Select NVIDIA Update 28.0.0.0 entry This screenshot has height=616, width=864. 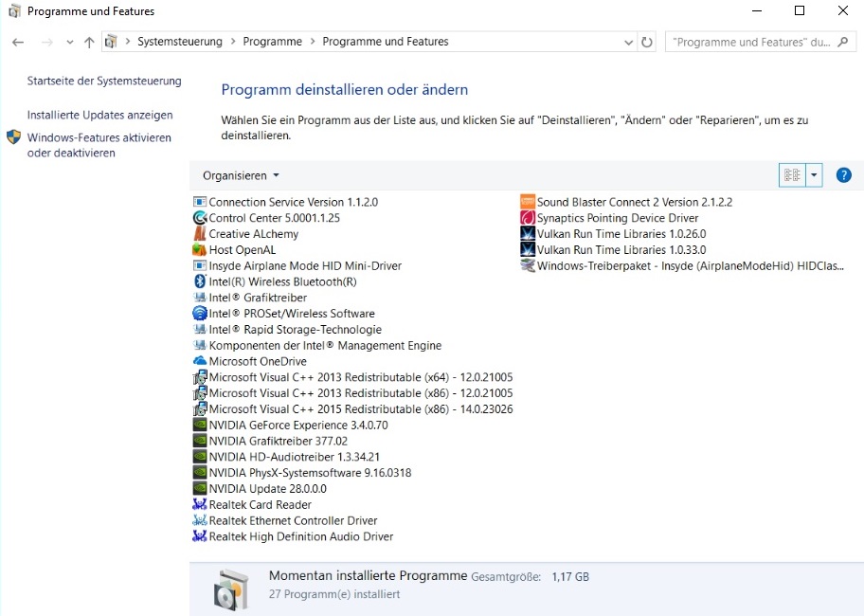[x=268, y=489]
